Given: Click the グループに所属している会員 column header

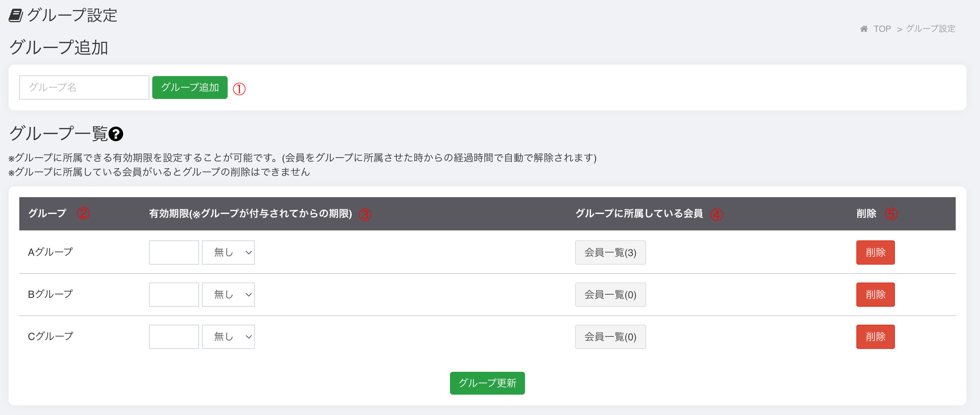Looking at the screenshot, I should pyautogui.click(x=639, y=214).
